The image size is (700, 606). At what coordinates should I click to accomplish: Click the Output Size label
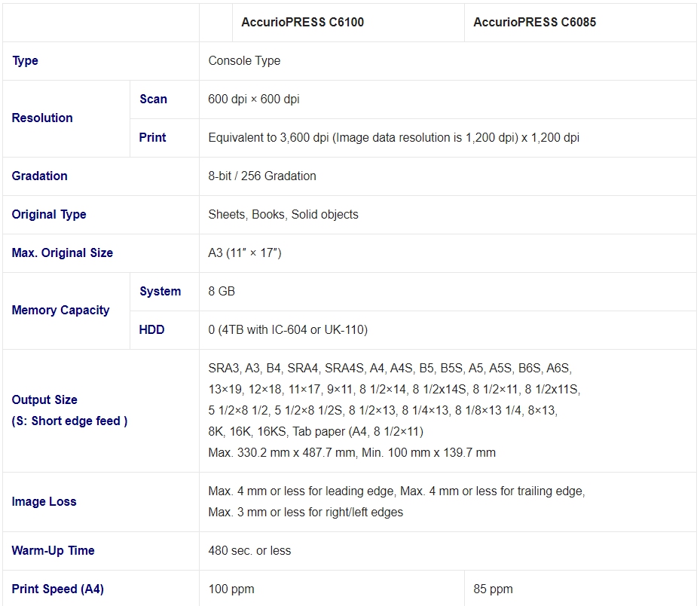tap(44, 399)
